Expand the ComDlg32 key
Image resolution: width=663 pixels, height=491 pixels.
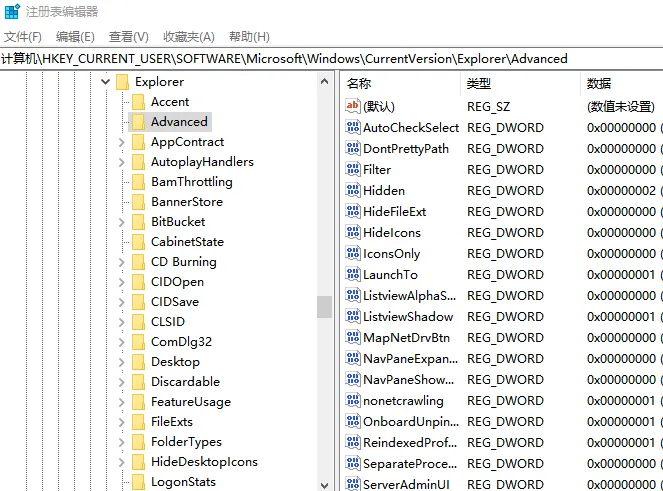coord(122,342)
